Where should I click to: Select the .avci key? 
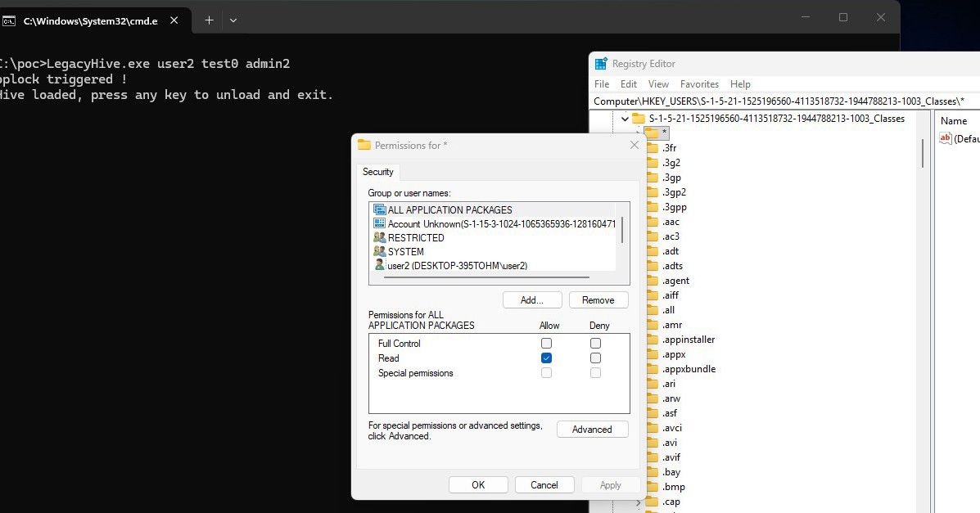tap(672, 427)
